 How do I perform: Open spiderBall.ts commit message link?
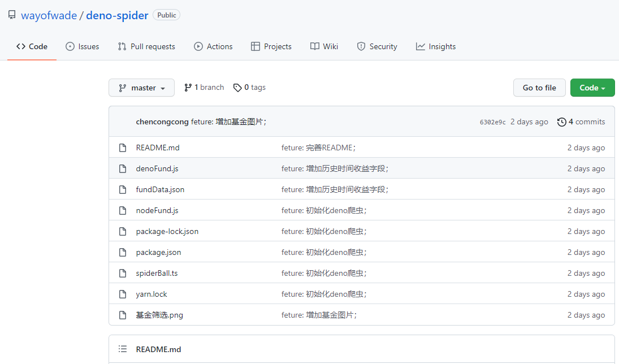(x=324, y=273)
